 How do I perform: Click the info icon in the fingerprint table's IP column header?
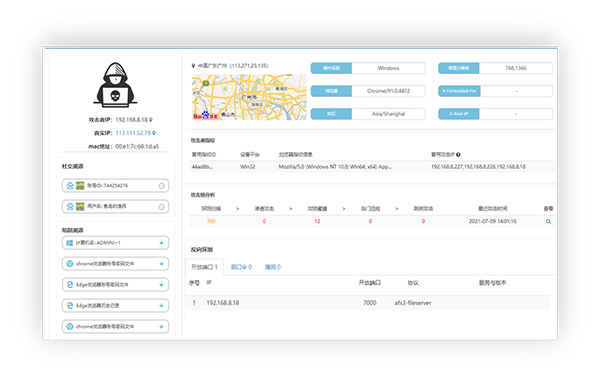(458, 155)
